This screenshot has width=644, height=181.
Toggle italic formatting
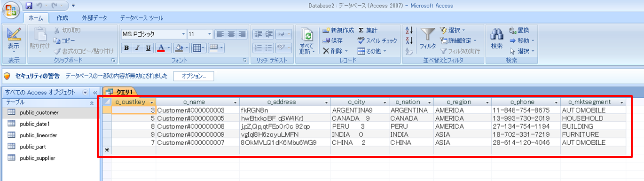137,47
